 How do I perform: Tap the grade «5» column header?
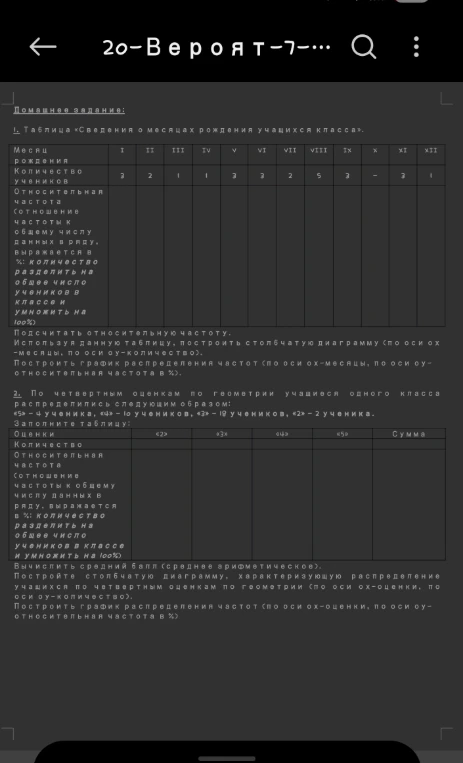tap(342, 434)
